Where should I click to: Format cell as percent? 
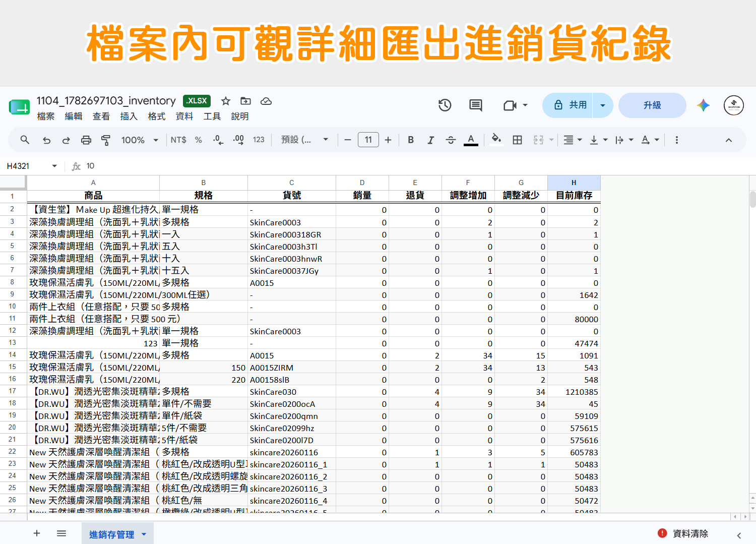[x=199, y=140]
